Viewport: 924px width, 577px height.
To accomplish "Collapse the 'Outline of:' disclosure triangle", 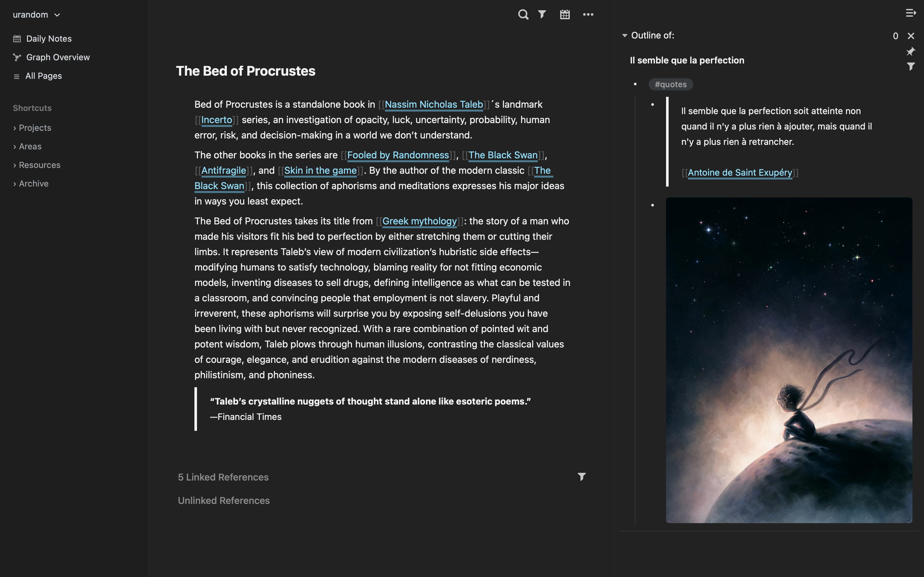I will pyautogui.click(x=625, y=35).
